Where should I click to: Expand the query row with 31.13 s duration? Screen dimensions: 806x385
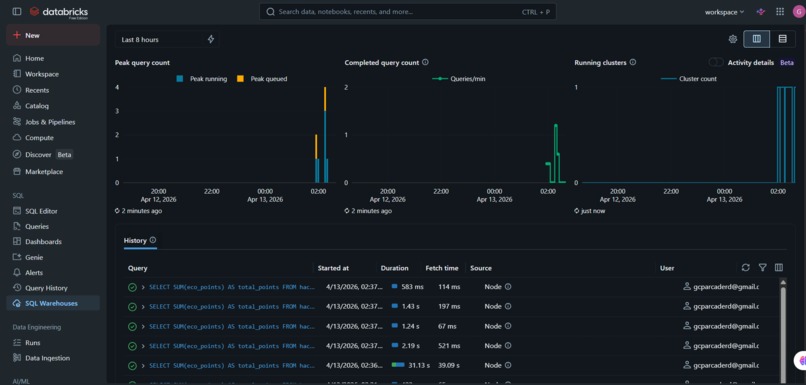143,365
